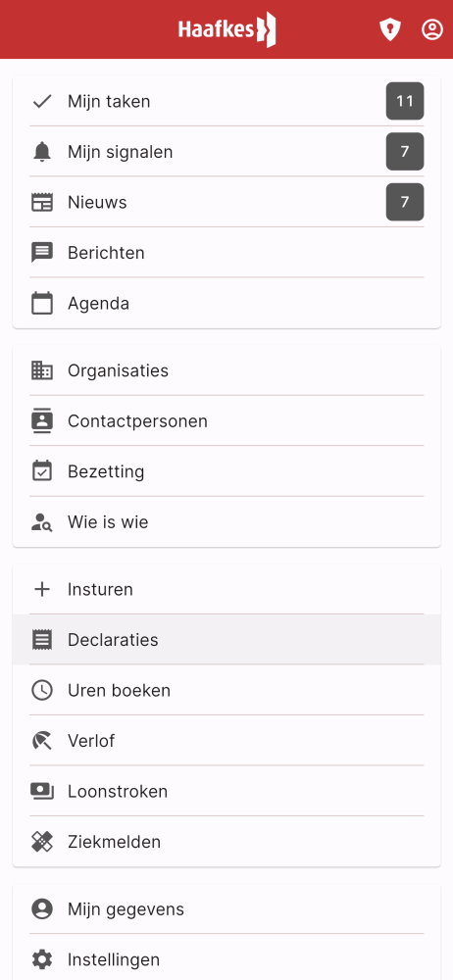Open the user profile icon in header
Viewport: 453px width, 980px height.
pos(431,30)
